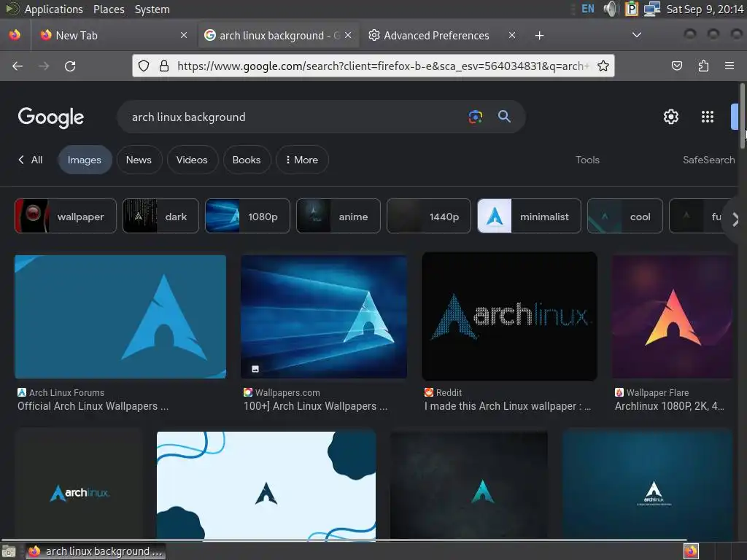The height and width of the screenshot is (560, 747).
Task: Open the EN keyboard layout indicator
Action: pyautogui.click(x=588, y=9)
